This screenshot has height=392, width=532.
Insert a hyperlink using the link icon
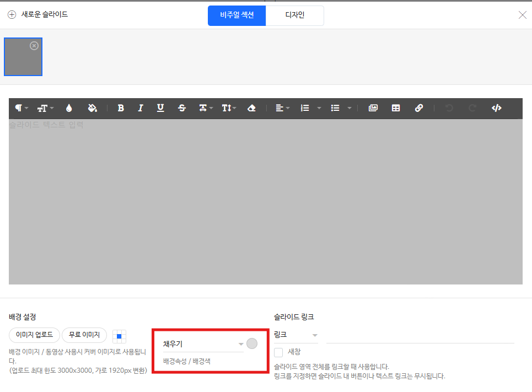coord(419,108)
